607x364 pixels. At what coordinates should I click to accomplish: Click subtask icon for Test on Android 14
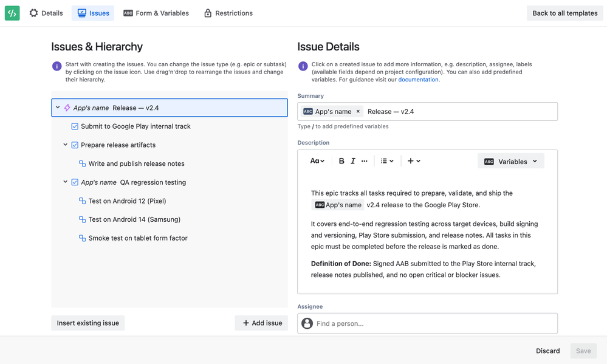coord(83,219)
